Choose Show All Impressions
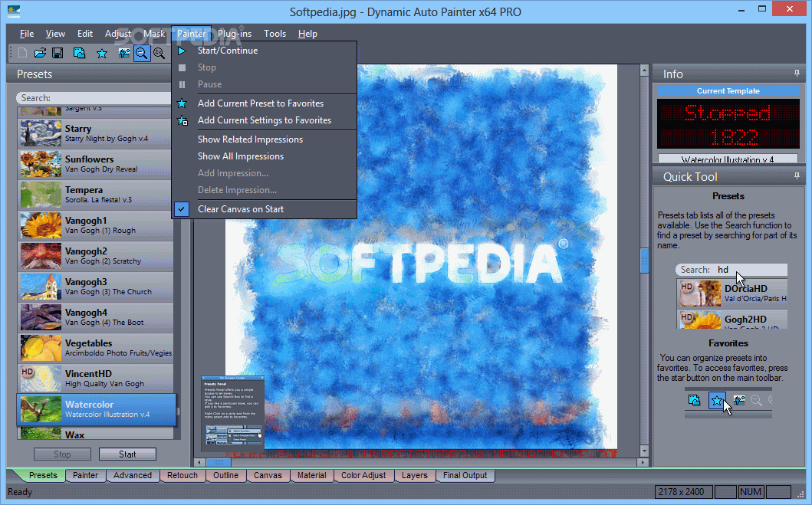This screenshot has width=812, height=505. [264, 156]
